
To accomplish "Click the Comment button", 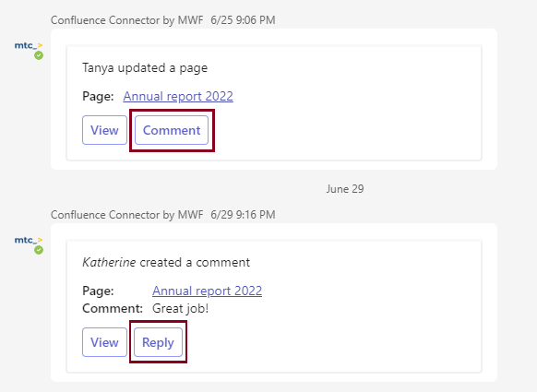I will click(172, 130).
